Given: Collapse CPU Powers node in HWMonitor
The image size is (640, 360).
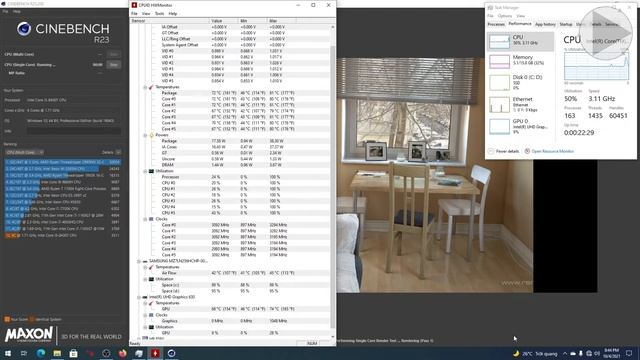Looking at the screenshot, I should [x=145, y=135].
